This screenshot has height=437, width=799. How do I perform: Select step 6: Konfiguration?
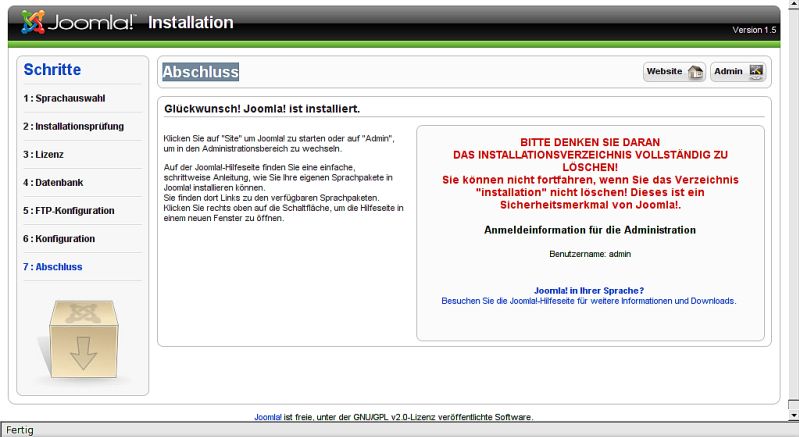[x=59, y=238]
